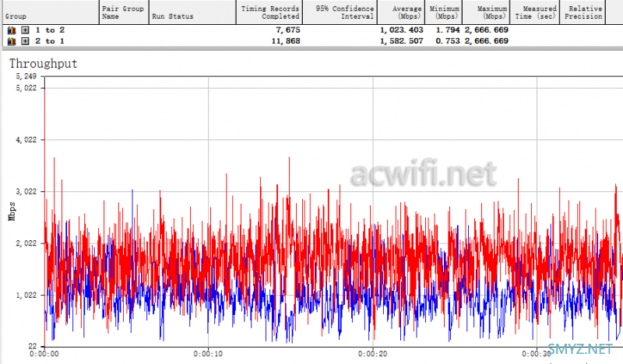This screenshot has height=364, width=623.
Task: Click the Throughput chart title
Action: point(43,64)
